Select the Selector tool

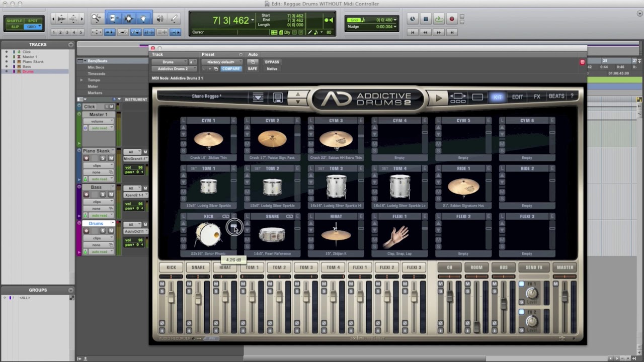tap(128, 19)
